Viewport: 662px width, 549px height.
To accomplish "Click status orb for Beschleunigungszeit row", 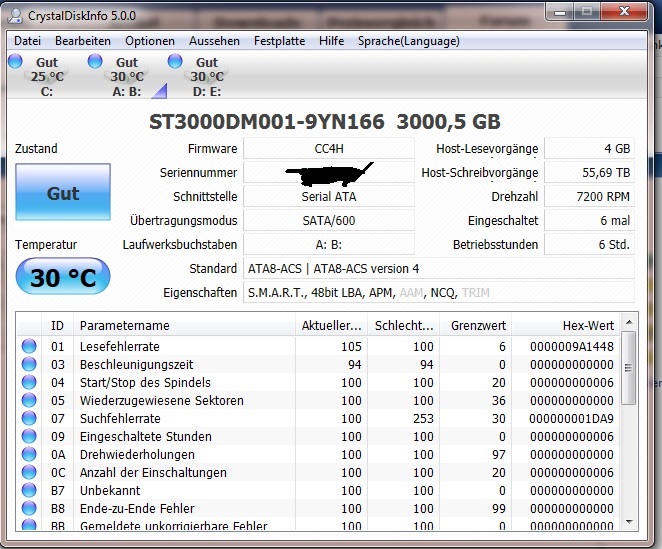I will pyautogui.click(x=29, y=364).
